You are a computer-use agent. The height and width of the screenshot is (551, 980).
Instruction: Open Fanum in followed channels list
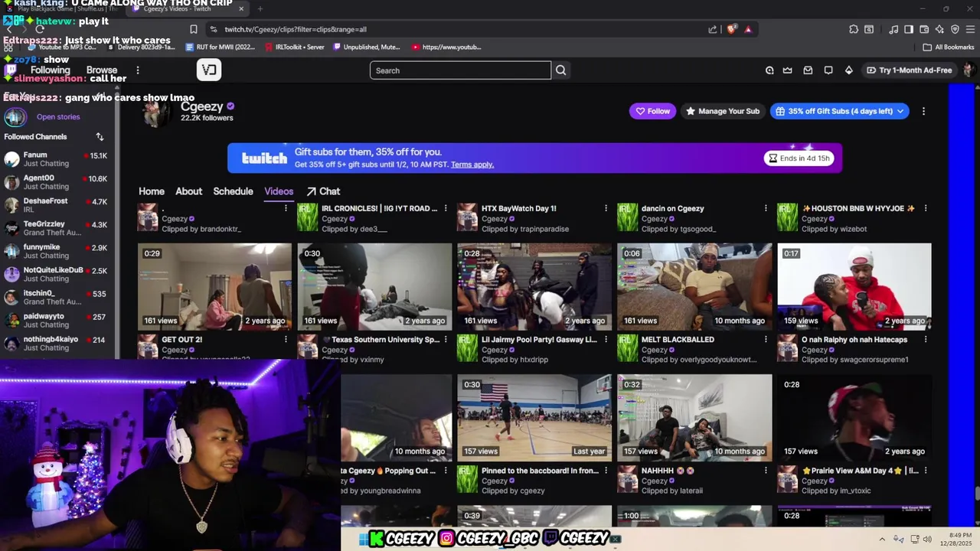pyautogui.click(x=55, y=159)
